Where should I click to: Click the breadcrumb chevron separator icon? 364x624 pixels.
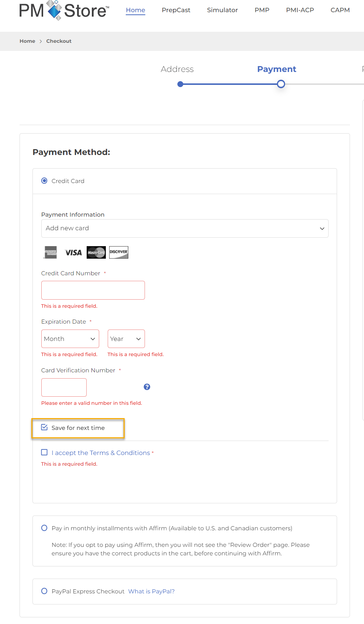coord(41,41)
